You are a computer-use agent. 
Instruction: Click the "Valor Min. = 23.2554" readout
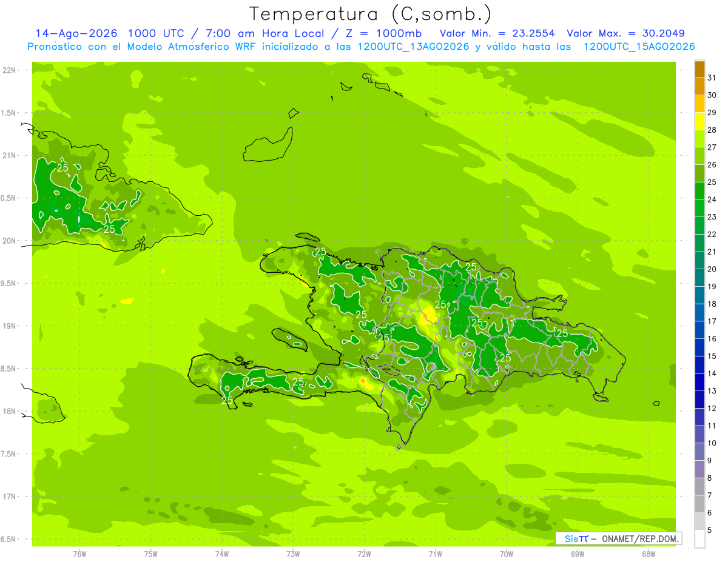[497, 33]
